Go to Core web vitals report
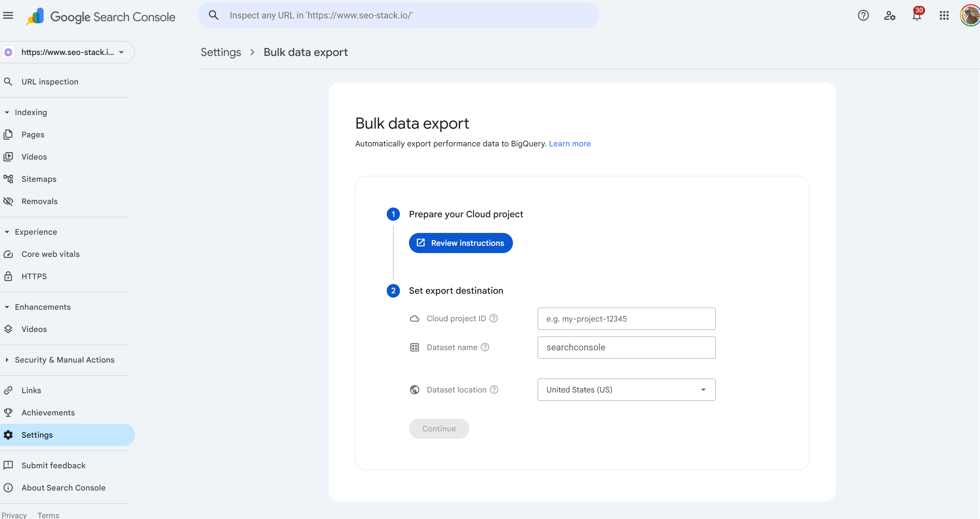The image size is (980, 519). [50, 254]
